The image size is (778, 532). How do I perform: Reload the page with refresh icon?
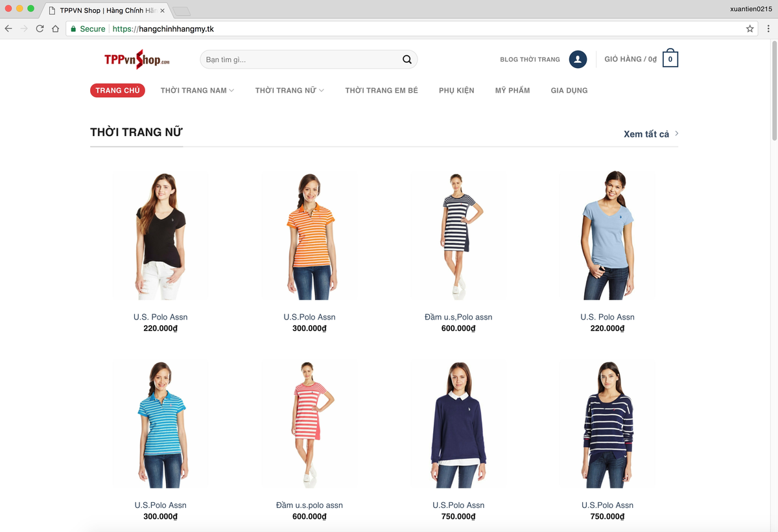click(40, 29)
